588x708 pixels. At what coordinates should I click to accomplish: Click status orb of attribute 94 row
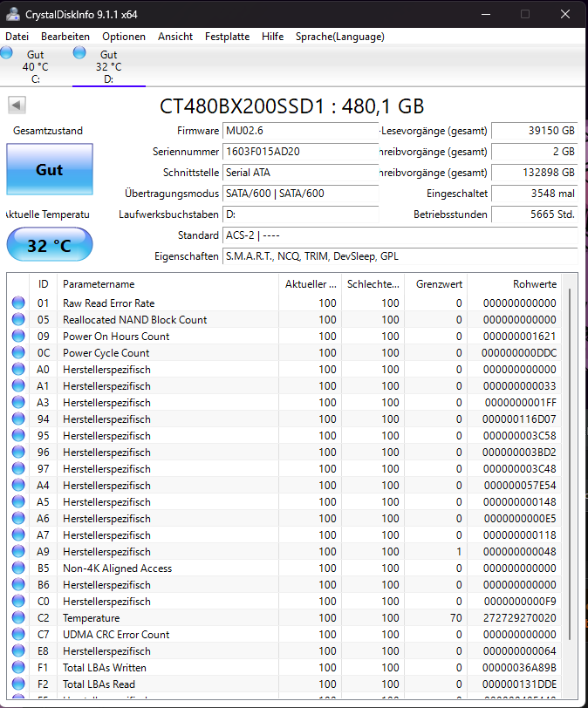point(18,419)
